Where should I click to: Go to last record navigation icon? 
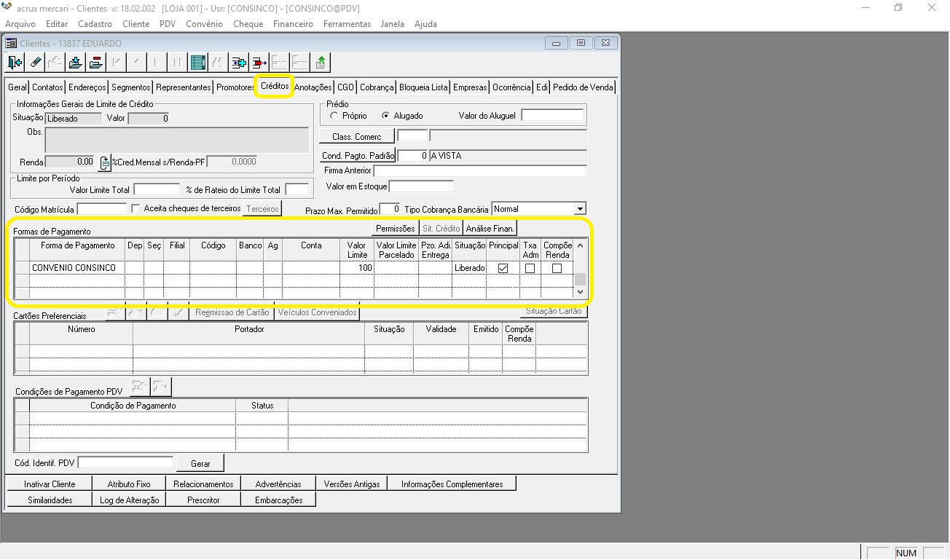point(176,63)
